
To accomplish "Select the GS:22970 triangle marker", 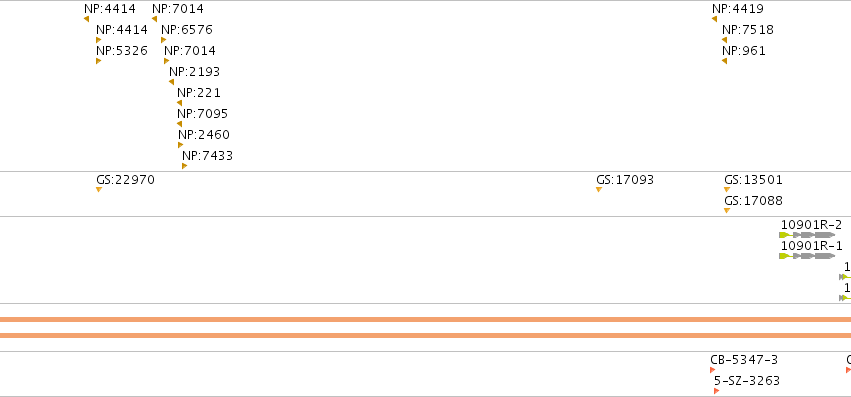I will point(99,190).
